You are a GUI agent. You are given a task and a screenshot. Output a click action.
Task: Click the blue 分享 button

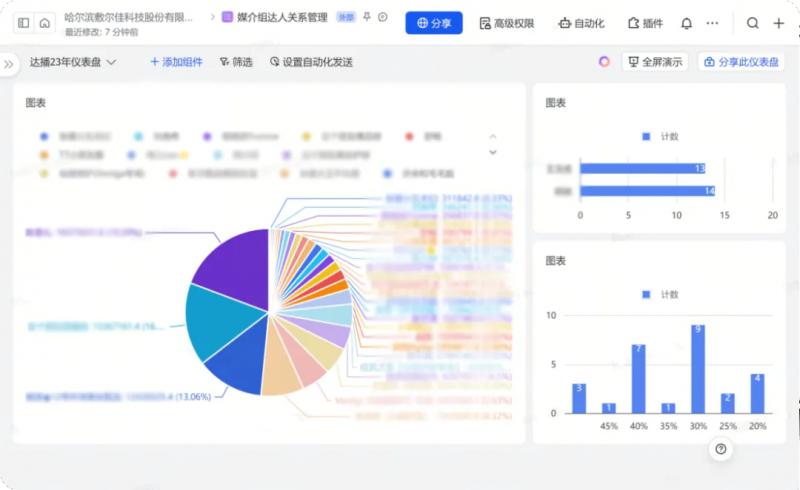point(434,23)
